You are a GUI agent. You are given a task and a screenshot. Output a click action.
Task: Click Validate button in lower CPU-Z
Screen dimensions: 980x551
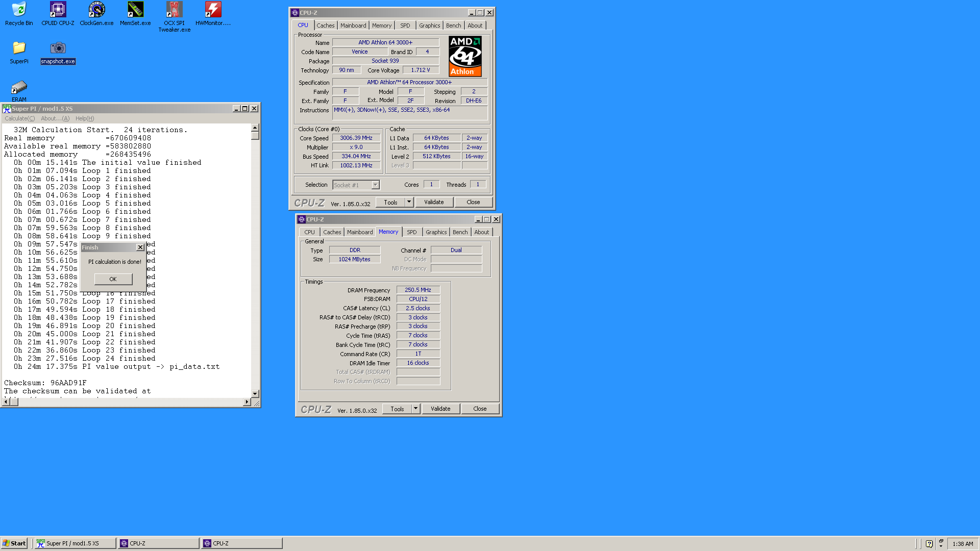440,409
